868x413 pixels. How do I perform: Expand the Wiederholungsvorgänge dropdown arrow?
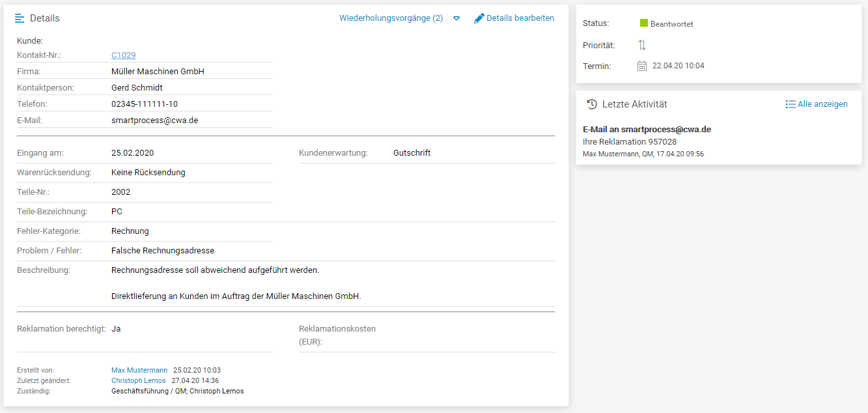click(456, 18)
